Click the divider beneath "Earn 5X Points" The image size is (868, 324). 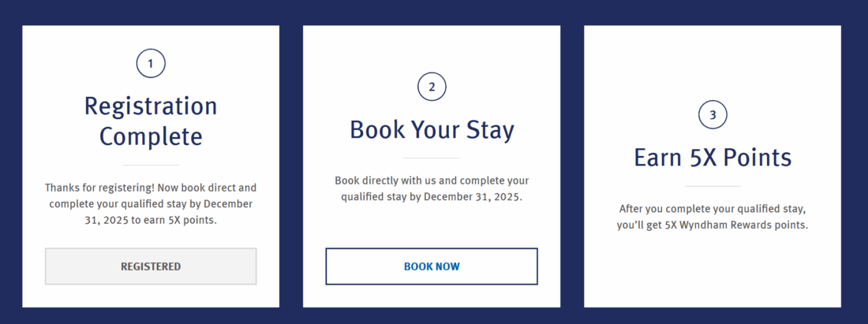(713, 186)
